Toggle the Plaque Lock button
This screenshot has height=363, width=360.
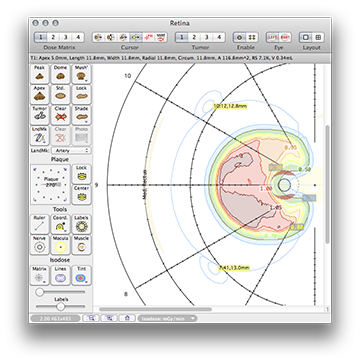point(81,174)
